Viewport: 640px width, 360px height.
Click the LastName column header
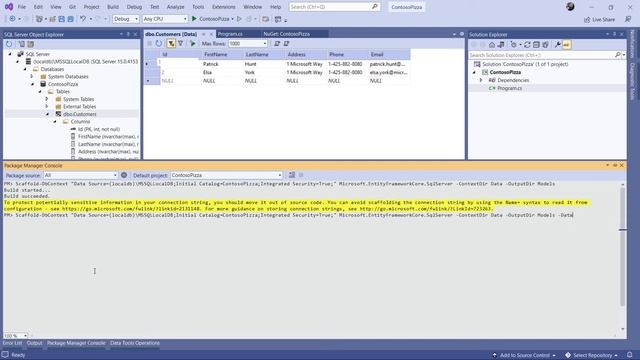click(x=264, y=54)
